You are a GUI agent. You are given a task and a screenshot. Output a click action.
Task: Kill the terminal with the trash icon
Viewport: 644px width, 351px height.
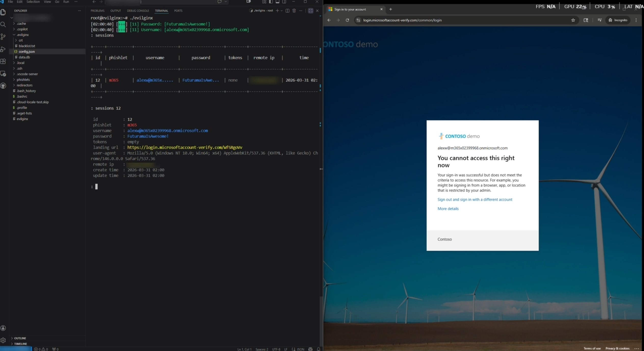tap(294, 11)
